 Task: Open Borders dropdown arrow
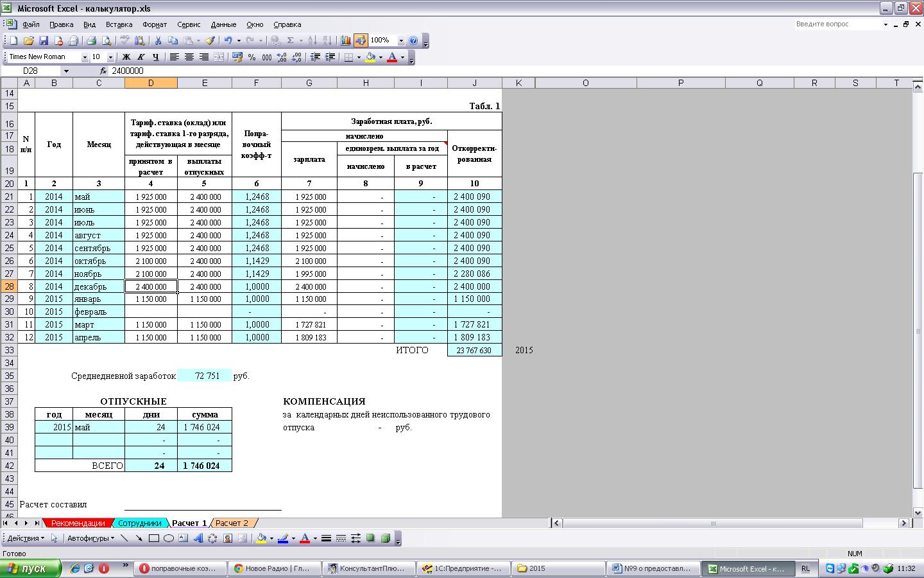(358, 57)
